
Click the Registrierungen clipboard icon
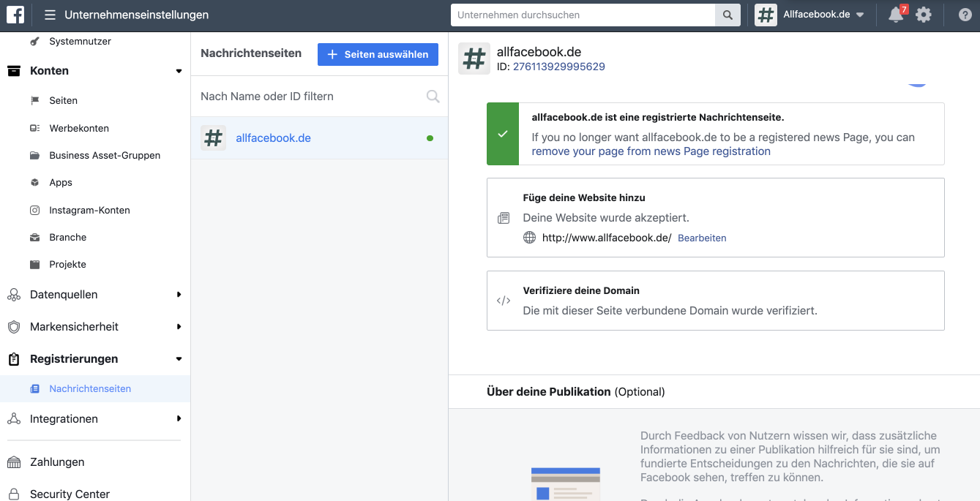click(13, 359)
